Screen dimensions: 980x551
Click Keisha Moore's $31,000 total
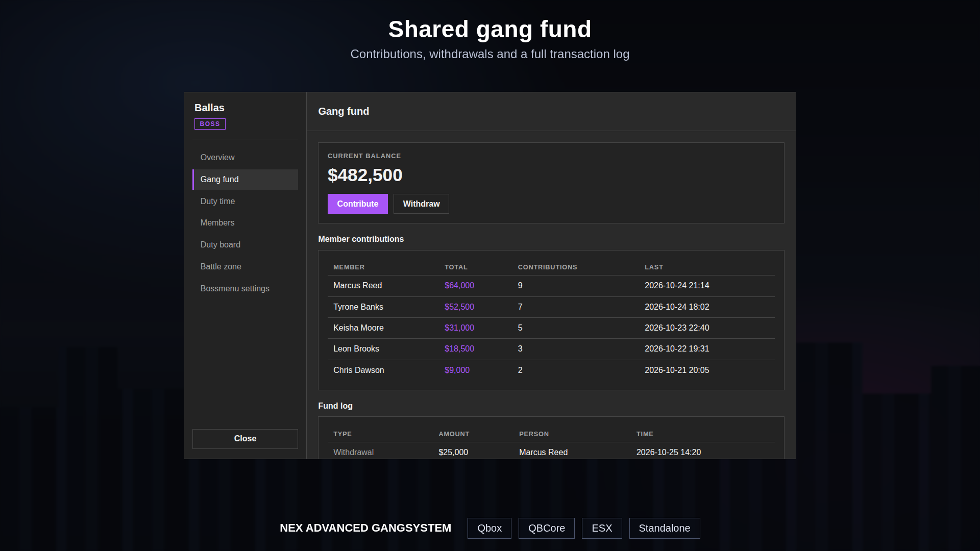coord(459,328)
